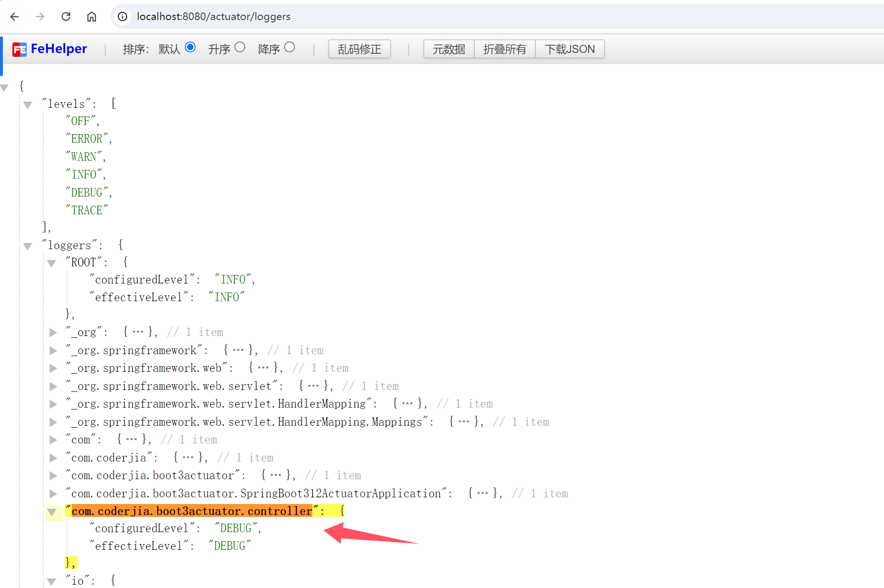Expand the "_org.springframework.web.servlet" node
Screen dimensions: 884x588
(x=53, y=386)
